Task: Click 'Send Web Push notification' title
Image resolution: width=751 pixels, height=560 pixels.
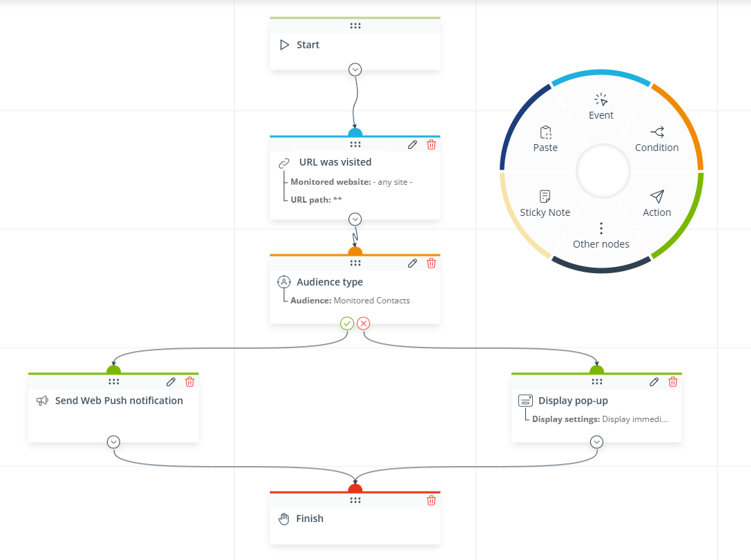Action: point(119,401)
